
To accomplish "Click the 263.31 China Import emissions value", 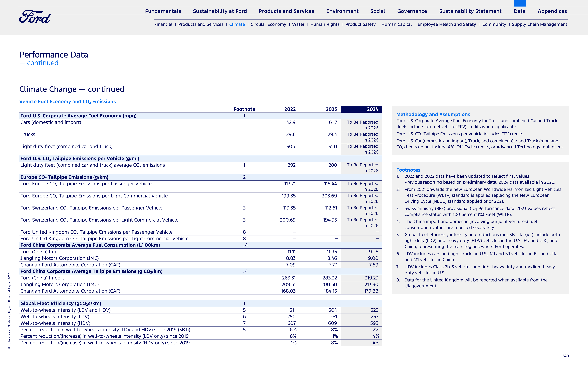I will [289, 278].
